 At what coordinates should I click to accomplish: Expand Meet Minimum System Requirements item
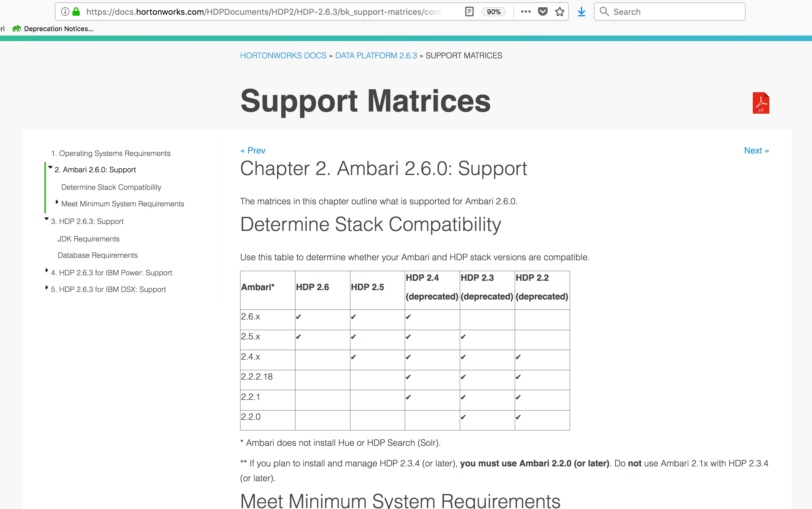(x=57, y=202)
